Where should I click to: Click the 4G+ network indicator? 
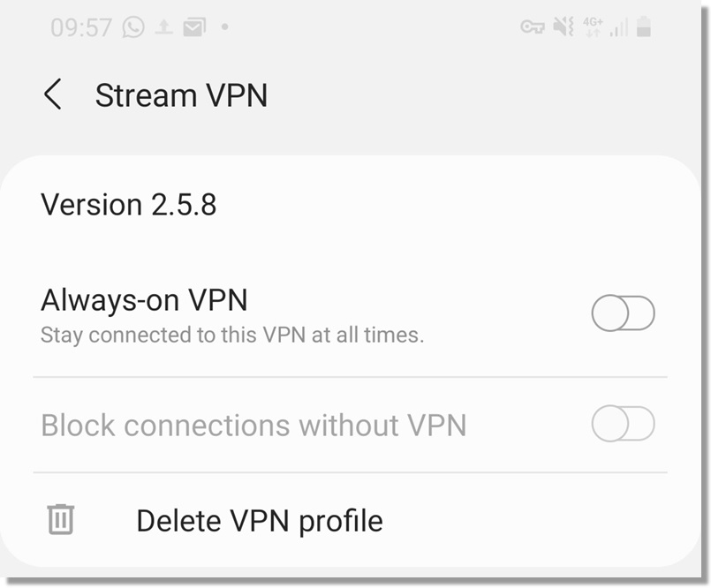593,27
